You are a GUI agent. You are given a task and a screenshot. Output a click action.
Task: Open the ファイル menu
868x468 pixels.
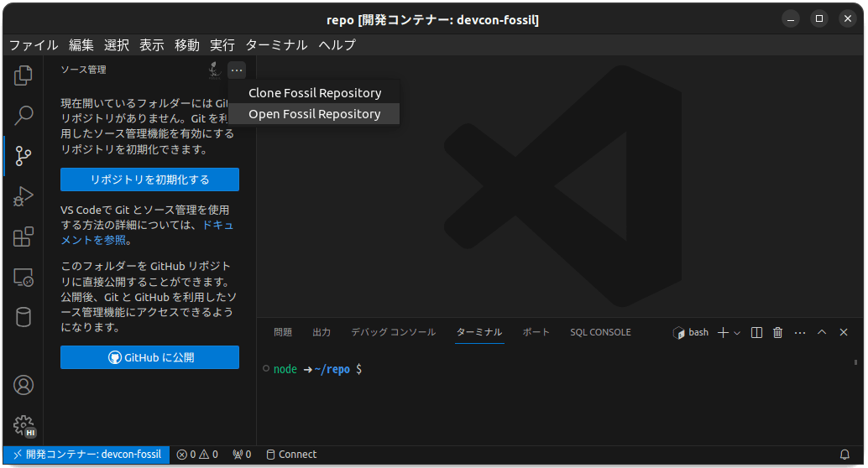click(x=34, y=44)
